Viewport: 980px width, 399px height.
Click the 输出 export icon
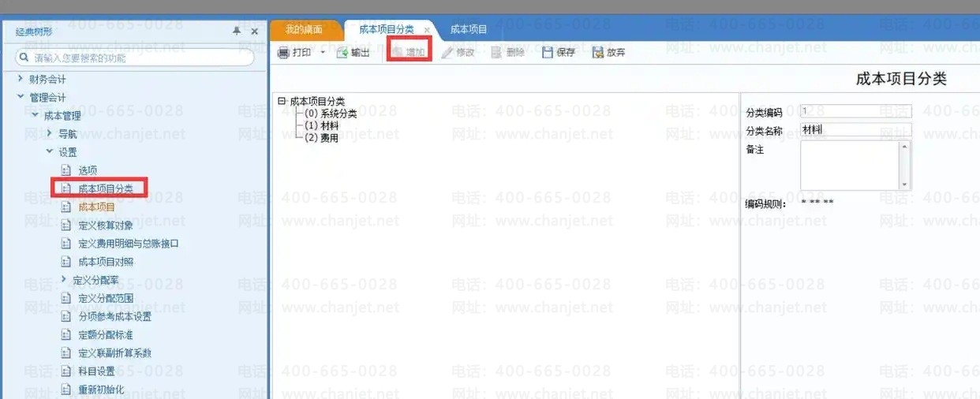342,53
